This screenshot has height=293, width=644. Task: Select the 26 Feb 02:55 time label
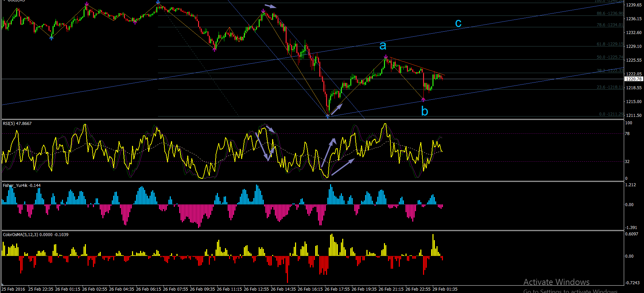coord(95,289)
